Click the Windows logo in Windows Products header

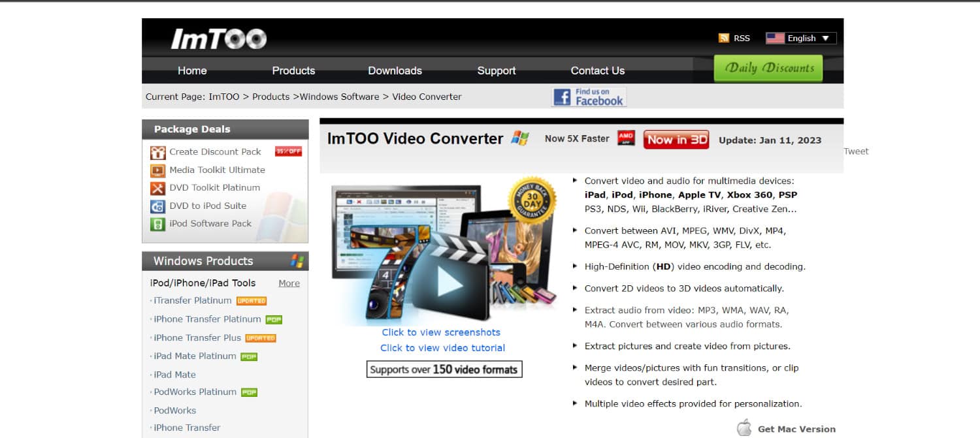click(297, 261)
